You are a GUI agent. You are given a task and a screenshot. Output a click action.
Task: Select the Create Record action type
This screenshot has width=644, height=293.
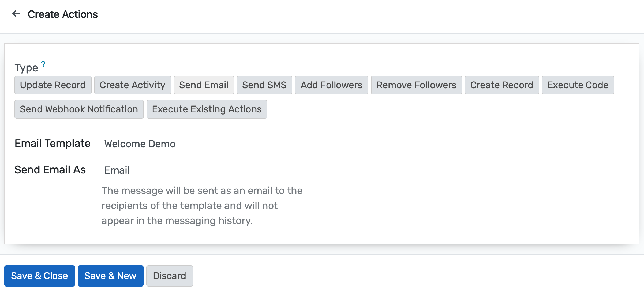501,85
